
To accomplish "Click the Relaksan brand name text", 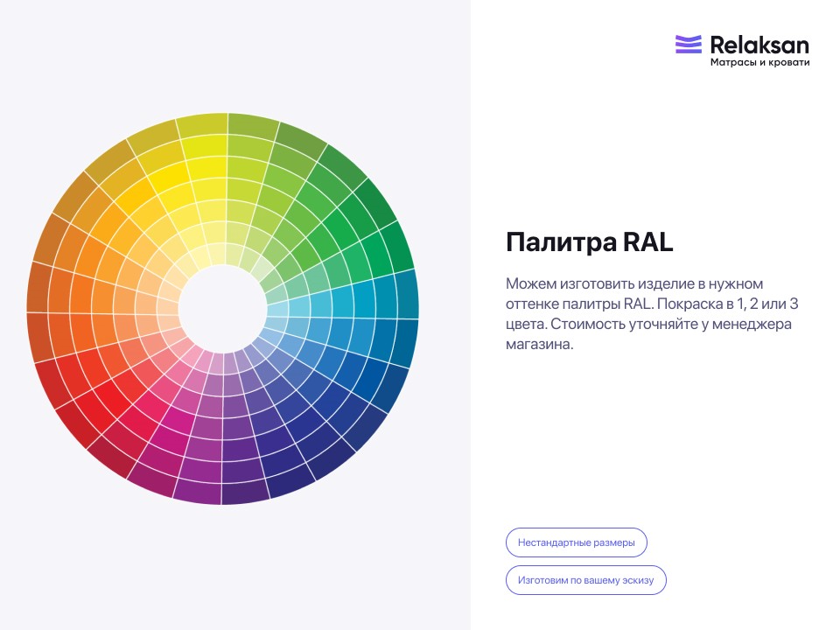I will [x=759, y=45].
